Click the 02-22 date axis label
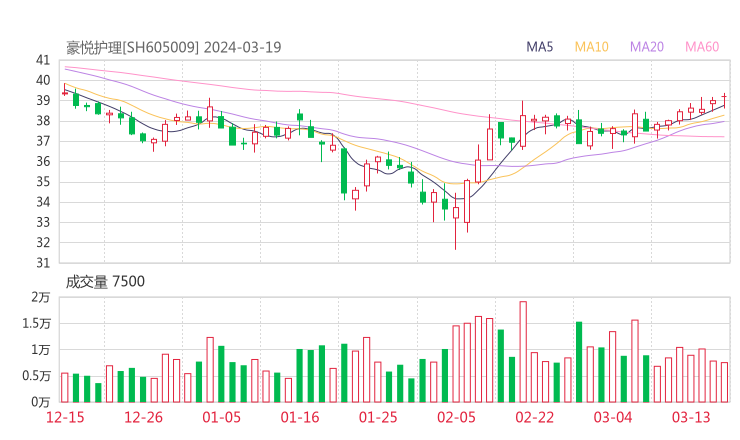740x440 pixels. click(535, 417)
